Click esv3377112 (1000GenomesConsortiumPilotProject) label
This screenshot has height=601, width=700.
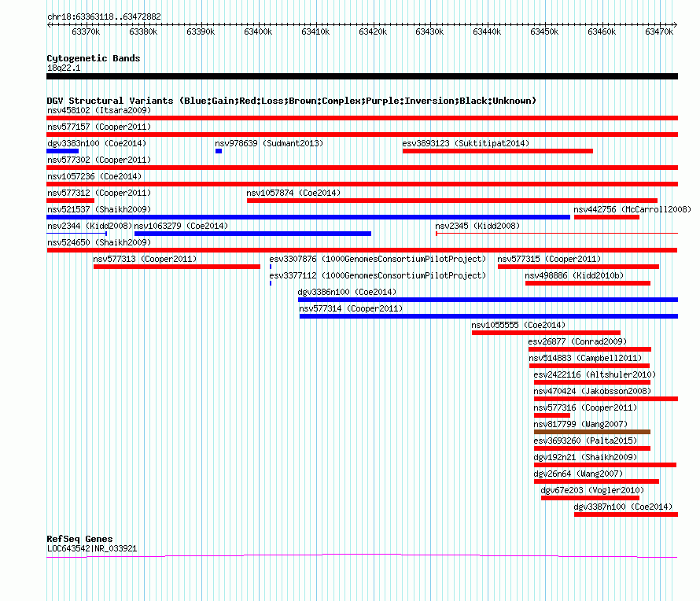[x=378, y=275]
